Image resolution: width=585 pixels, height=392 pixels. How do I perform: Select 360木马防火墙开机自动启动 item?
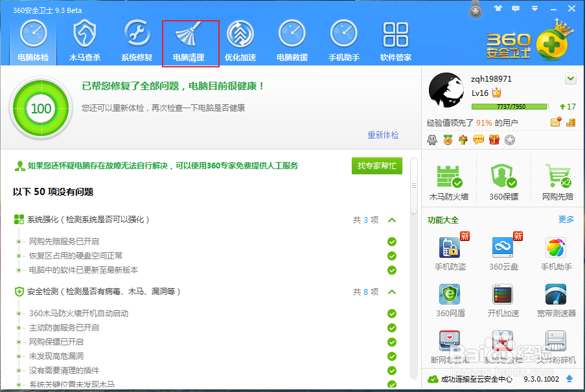click(x=79, y=314)
